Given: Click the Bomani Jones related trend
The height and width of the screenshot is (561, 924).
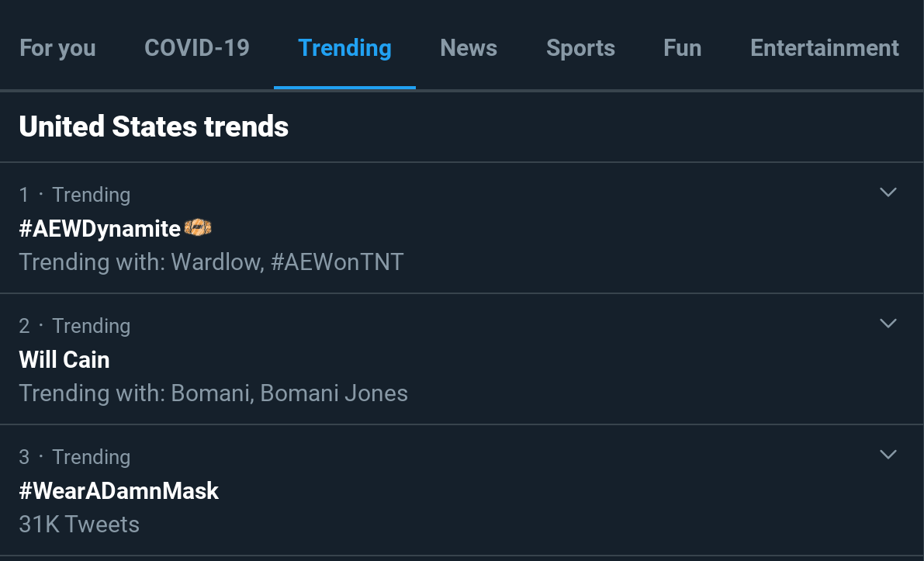Looking at the screenshot, I should 334,393.
